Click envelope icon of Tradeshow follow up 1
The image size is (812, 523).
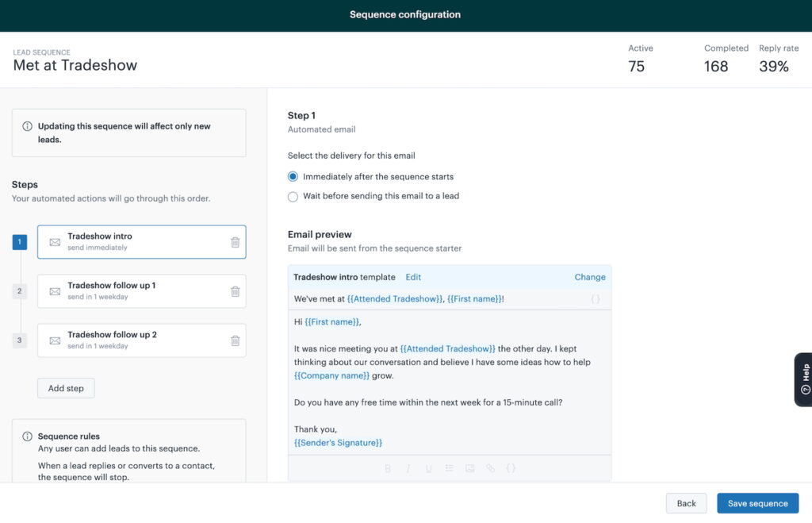tap(55, 291)
